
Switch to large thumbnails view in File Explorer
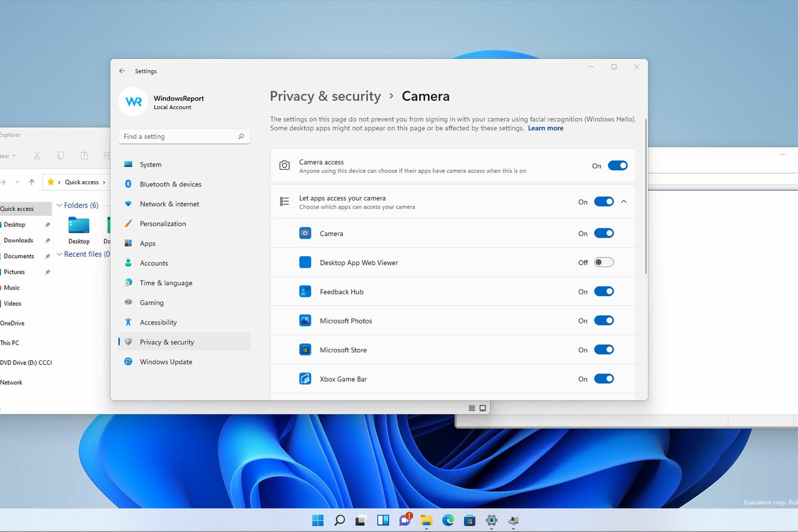[x=483, y=408]
